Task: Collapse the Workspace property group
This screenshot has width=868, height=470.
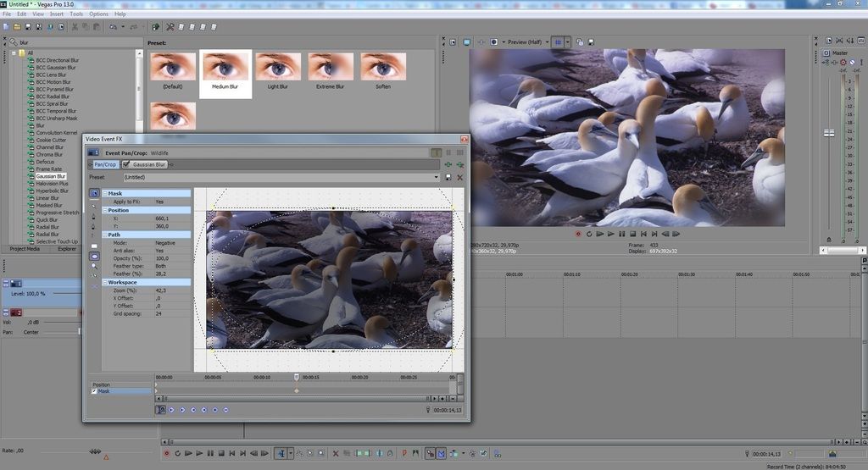Action: (105, 282)
